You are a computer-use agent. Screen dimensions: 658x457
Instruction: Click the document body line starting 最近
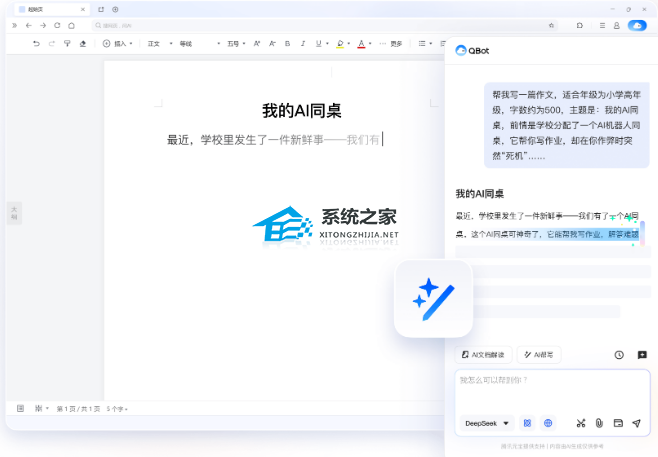tap(274, 140)
